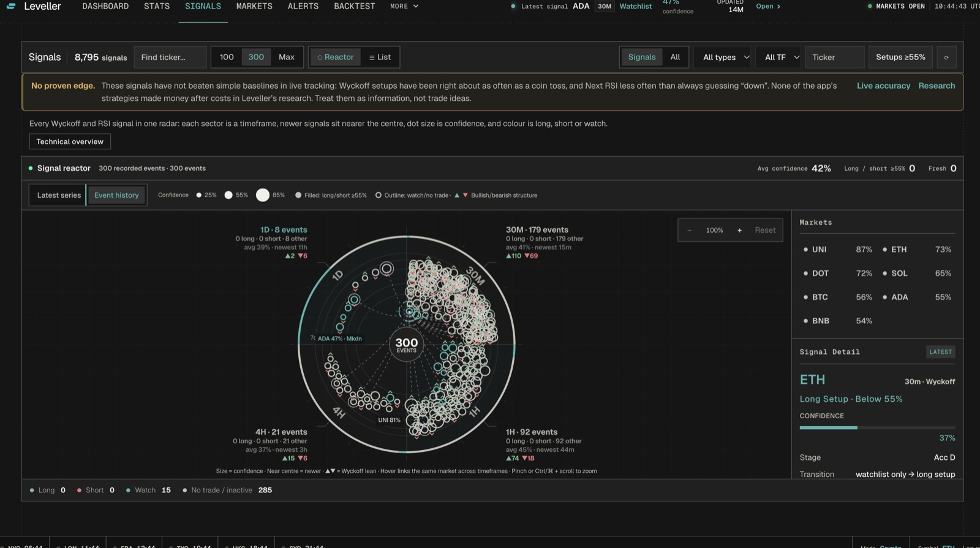Open the Backtest page

click(x=355, y=6)
